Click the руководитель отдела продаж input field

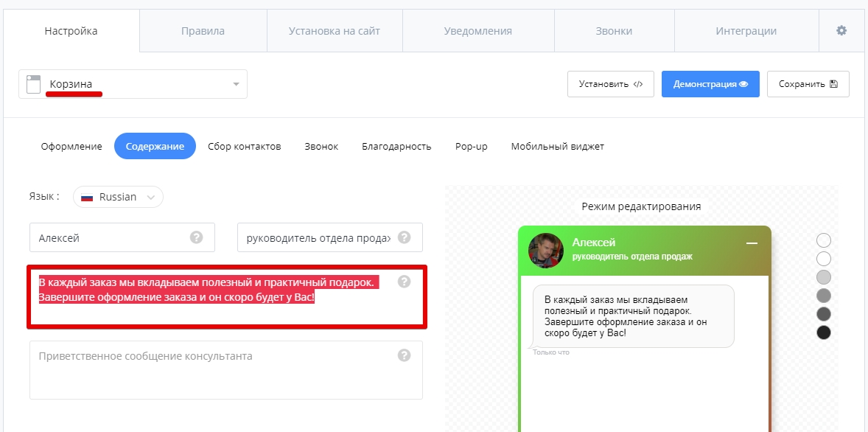(x=330, y=237)
